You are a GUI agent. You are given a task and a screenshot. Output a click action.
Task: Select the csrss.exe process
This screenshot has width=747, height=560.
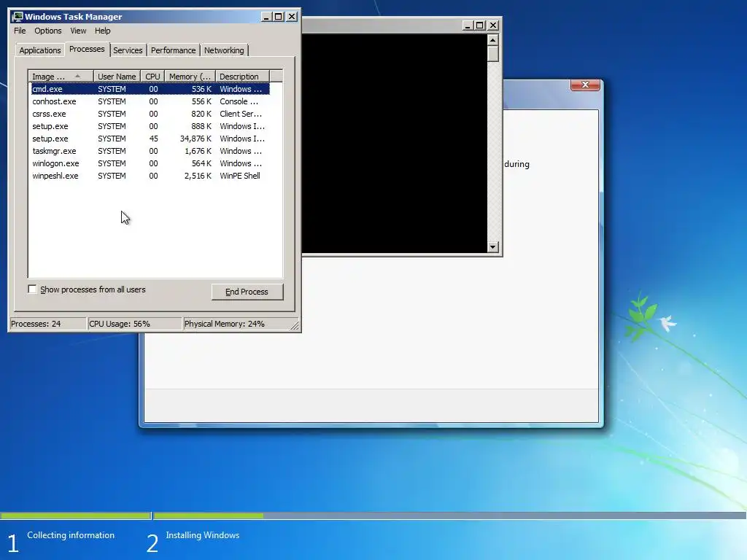[150, 114]
